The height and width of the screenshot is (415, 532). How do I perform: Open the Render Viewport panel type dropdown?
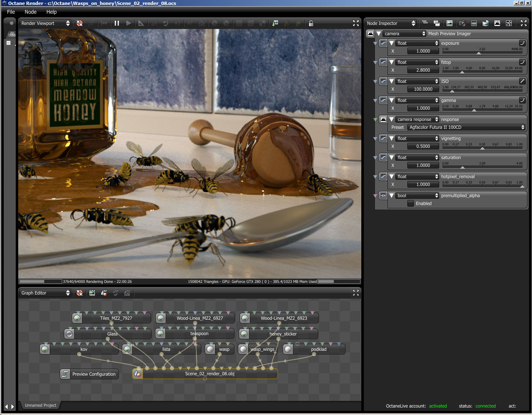coord(46,23)
